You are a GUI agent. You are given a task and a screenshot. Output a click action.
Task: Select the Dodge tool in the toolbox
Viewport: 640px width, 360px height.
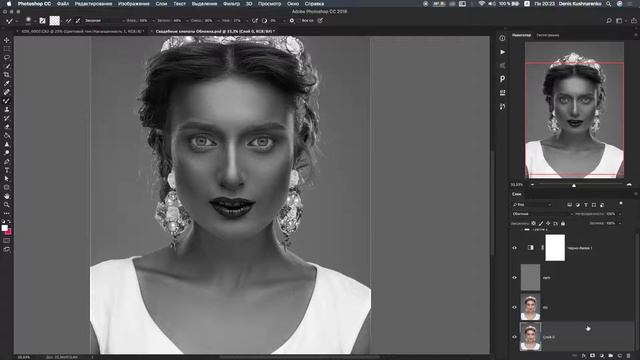click(7, 153)
